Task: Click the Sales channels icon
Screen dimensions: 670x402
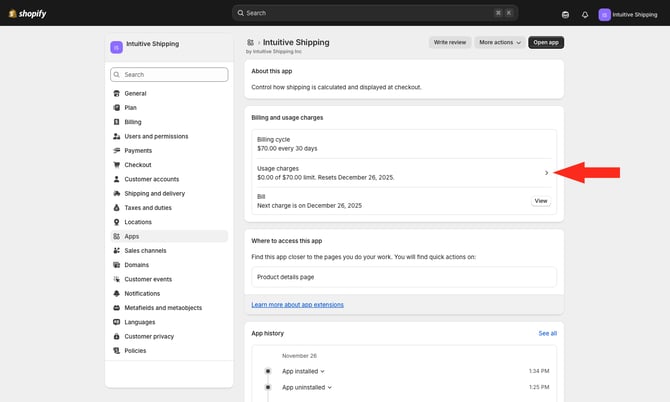Action: point(116,251)
